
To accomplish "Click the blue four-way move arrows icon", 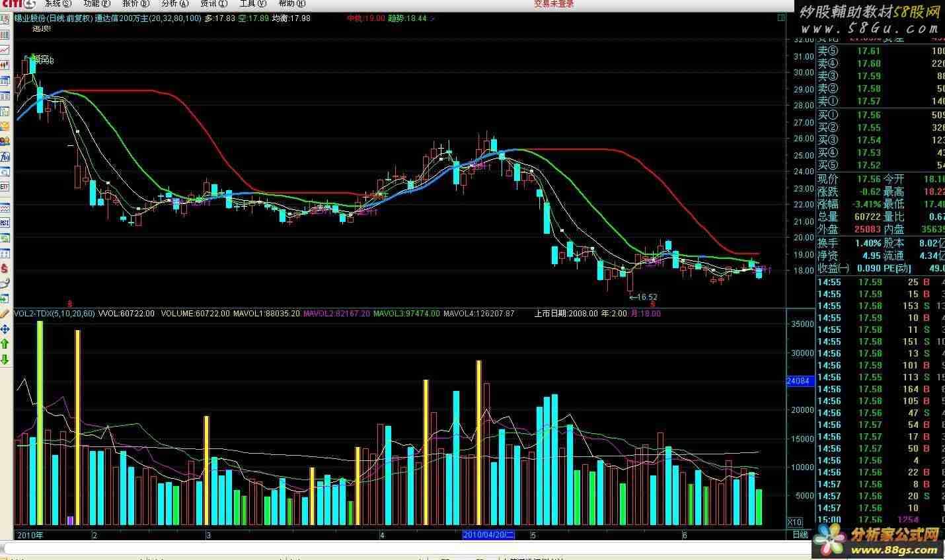I will (x=5, y=329).
